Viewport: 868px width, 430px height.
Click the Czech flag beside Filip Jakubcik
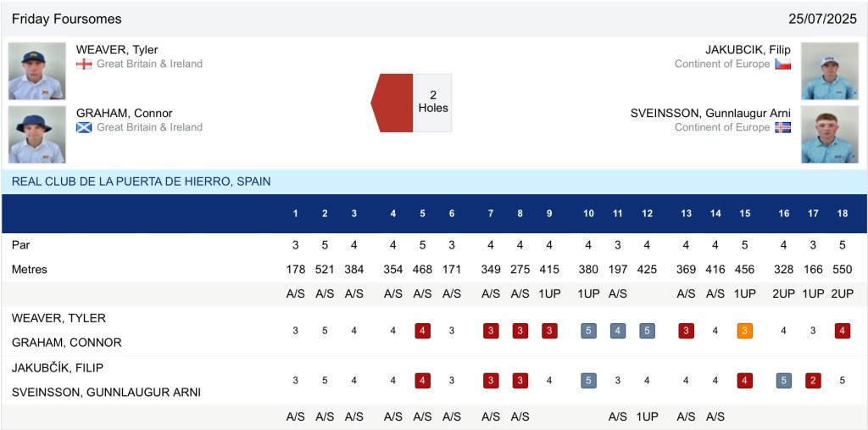[x=782, y=64]
